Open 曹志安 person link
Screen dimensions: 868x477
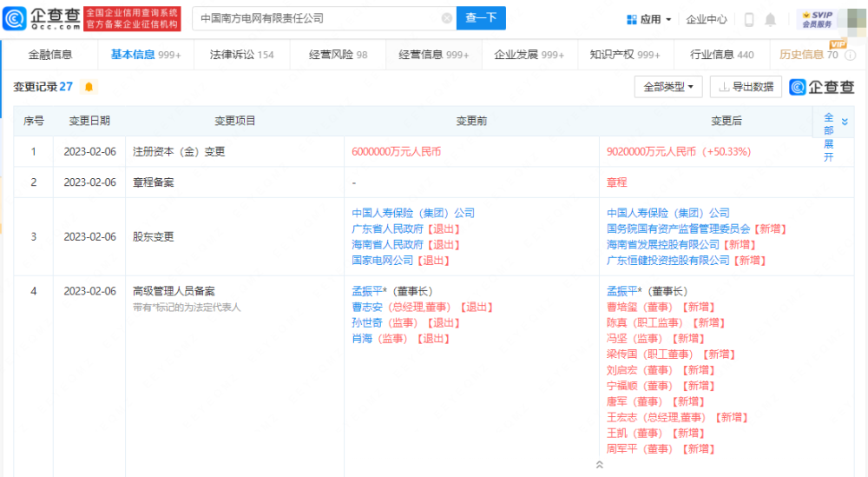[x=367, y=307]
